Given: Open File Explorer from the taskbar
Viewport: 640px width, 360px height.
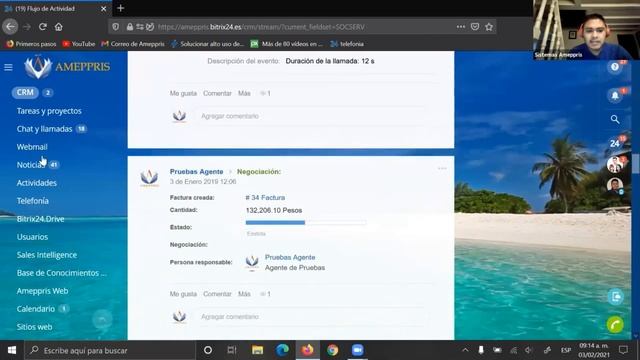Looking at the screenshot, I should pos(257,350).
